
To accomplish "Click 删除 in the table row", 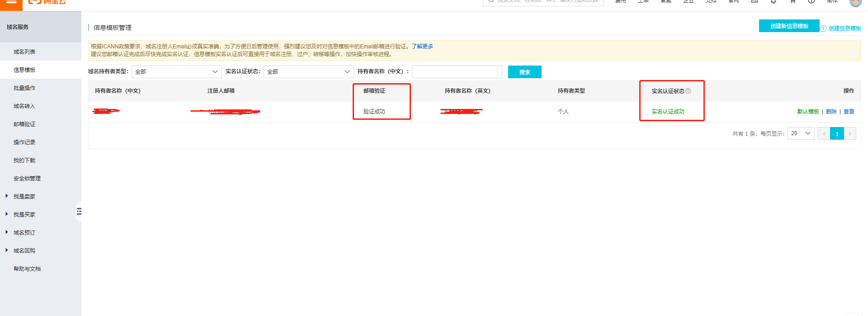I will [x=831, y=111].
